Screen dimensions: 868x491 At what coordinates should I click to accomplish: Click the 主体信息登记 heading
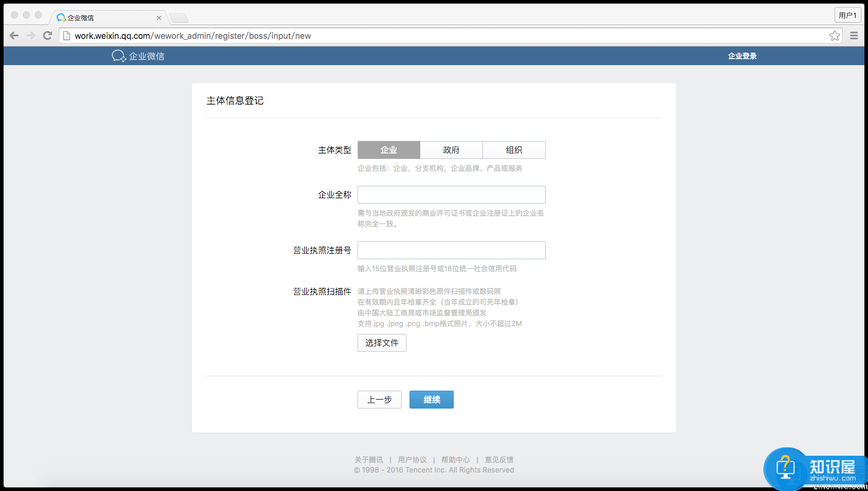235,101
